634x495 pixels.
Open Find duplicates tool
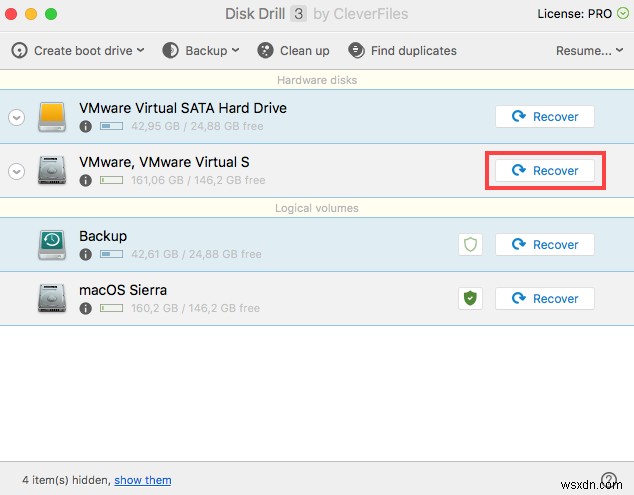tap(402, 50)
